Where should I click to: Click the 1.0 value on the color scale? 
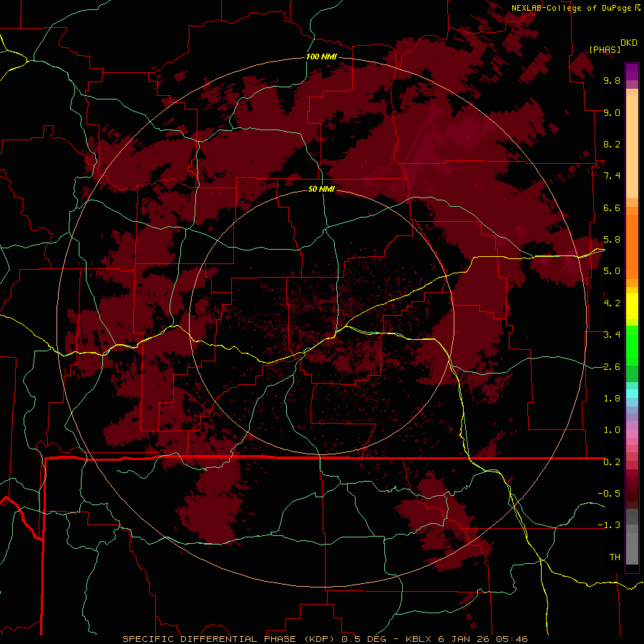[612, 430]
